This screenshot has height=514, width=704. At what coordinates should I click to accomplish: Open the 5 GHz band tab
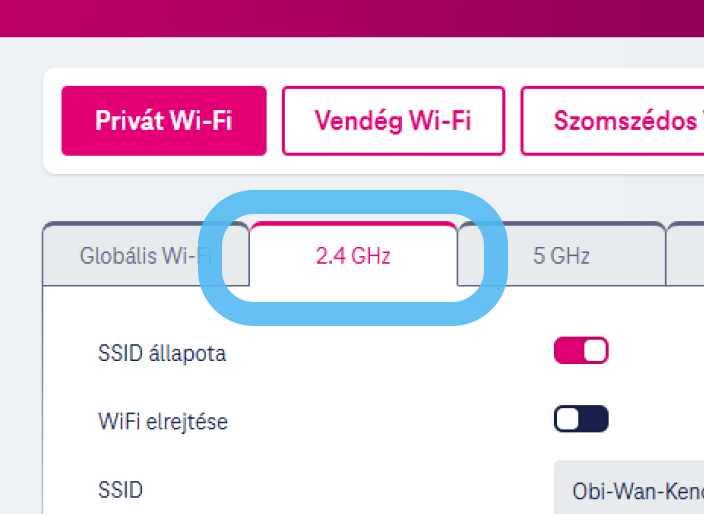click(x=561, y=256)
